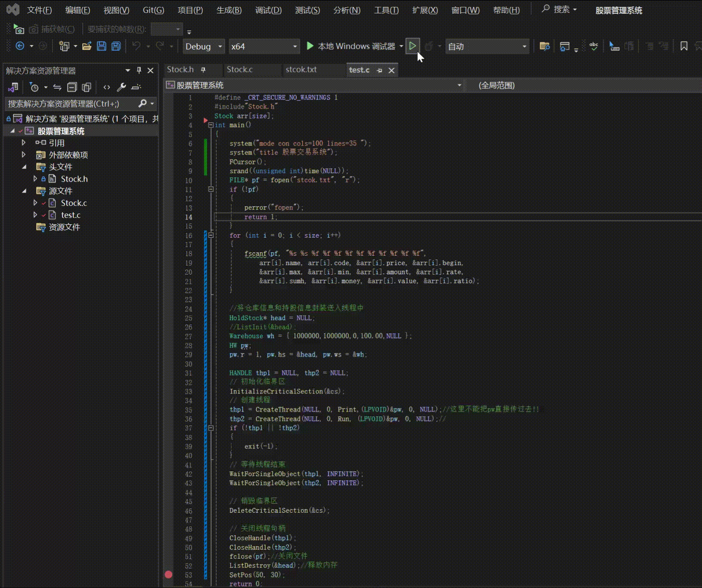Open the 调试(D) menu

point(268,10)
